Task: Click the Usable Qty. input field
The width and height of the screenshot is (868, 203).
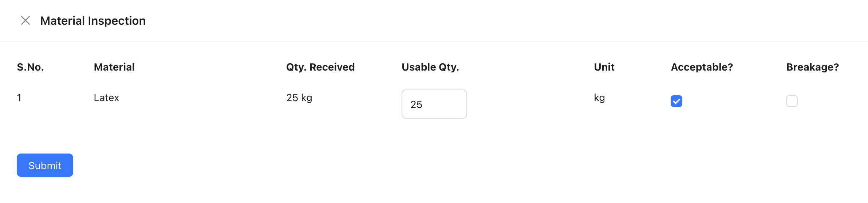Action: point(434,104)
